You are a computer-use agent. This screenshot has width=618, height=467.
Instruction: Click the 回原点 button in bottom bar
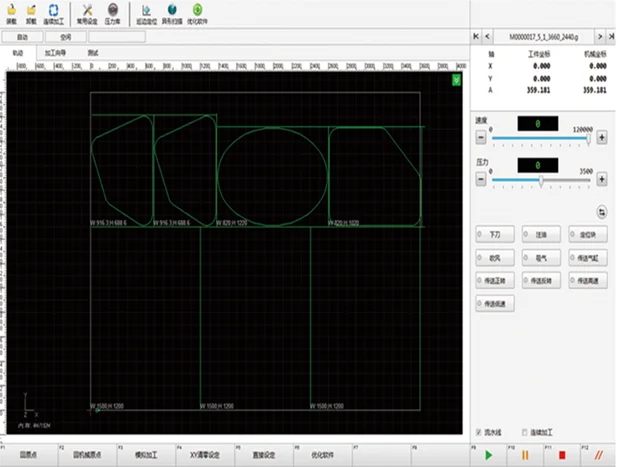click(28, 454)
